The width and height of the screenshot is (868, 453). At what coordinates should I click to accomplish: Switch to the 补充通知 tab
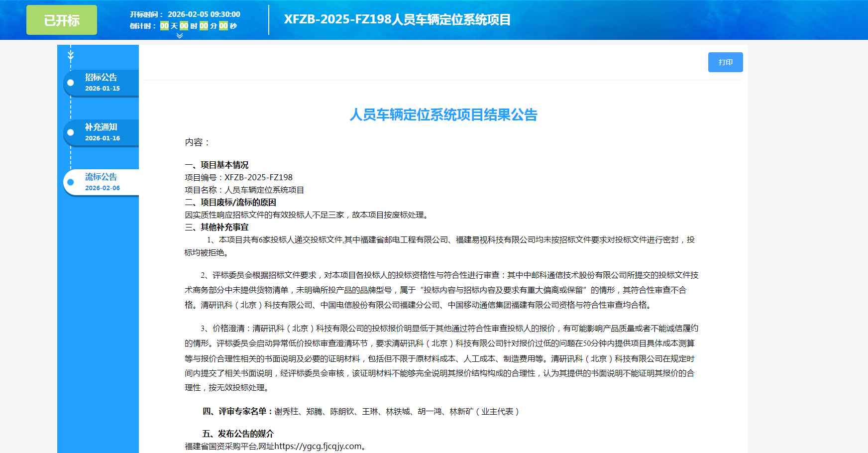click(x=101, y=127)
